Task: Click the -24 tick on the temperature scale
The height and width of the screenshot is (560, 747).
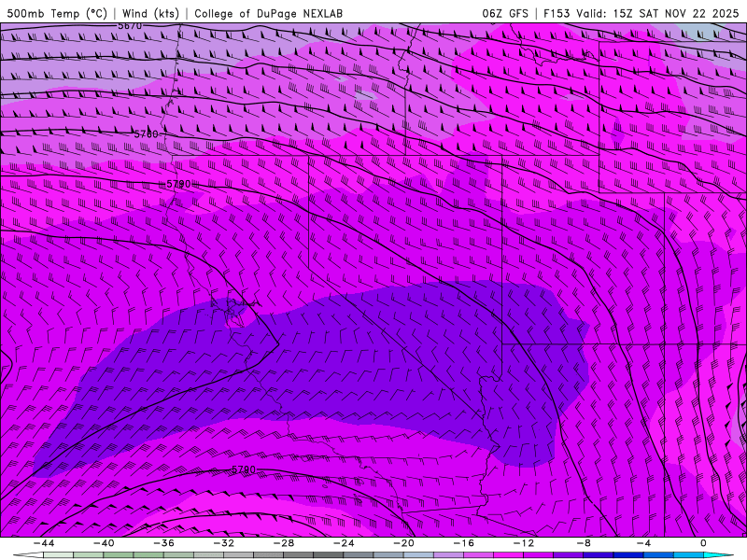Action: (x=344, y=543)
